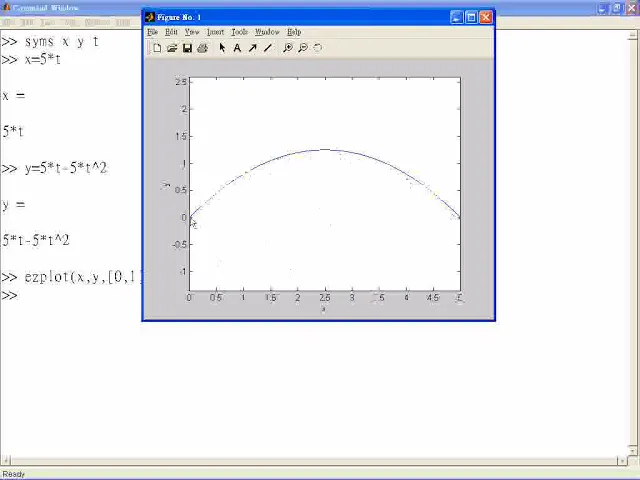Open Tools menu in Figure window
This screenshot has height=480, width=640.
pos(240,32)
